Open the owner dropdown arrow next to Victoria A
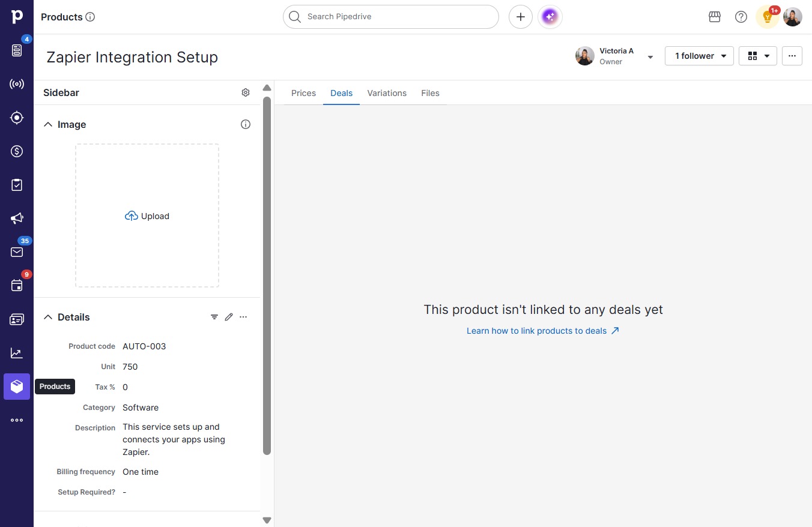The height and width of the screenshot is (527, 812). [x=650, y=57]
